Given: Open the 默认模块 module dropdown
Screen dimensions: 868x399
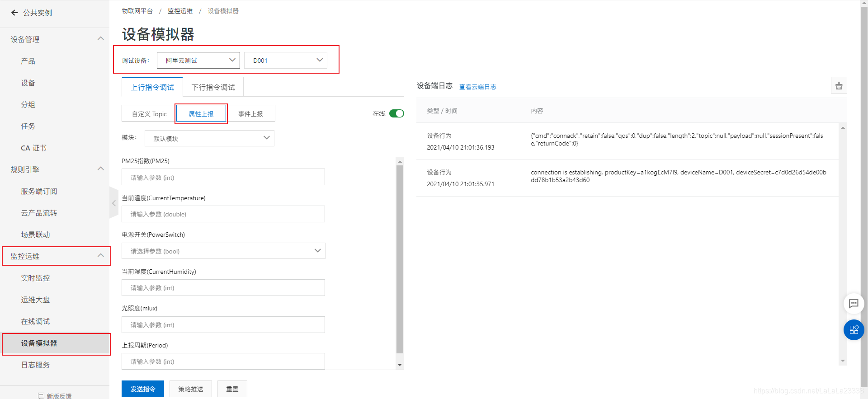Looking at the screenshot, I should [x=209, y=138].
